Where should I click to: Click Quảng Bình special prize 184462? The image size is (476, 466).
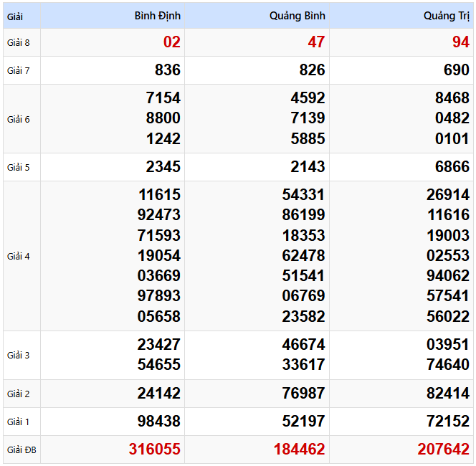point(299,450)
